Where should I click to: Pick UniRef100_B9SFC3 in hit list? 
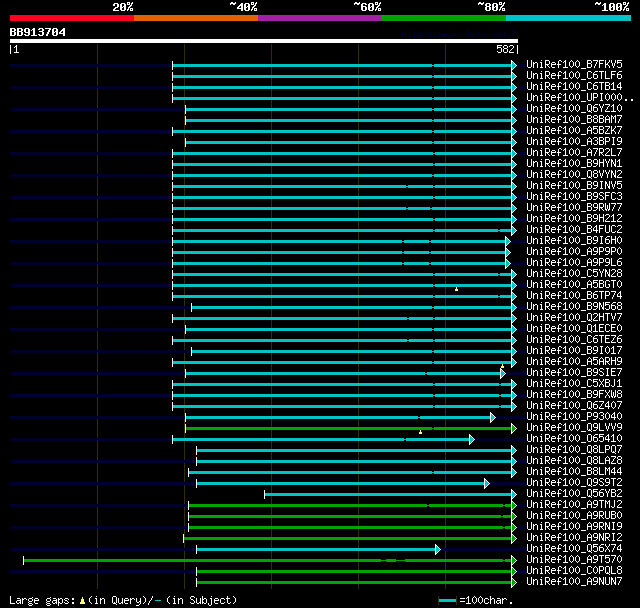[x=574, y=197]
